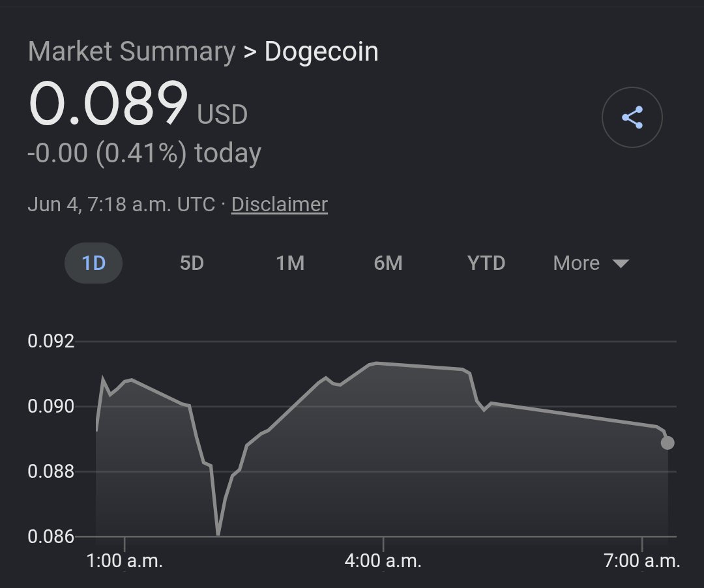This screenshot has width=704, height=588.
Task: Click the 0.089 price value
Action: pos(108,103)
